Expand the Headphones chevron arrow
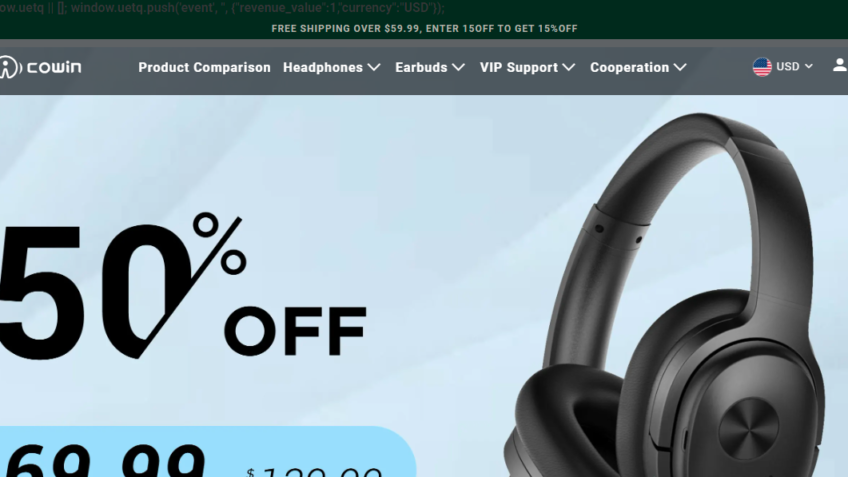This screenshot has width=848, height=477. [374, 68]
